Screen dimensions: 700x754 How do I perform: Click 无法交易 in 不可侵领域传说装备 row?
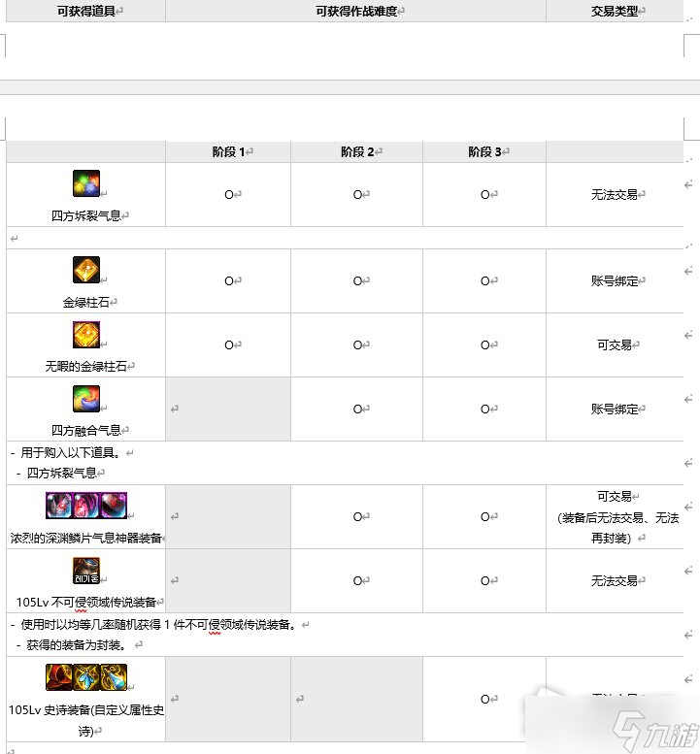(615, 581)
